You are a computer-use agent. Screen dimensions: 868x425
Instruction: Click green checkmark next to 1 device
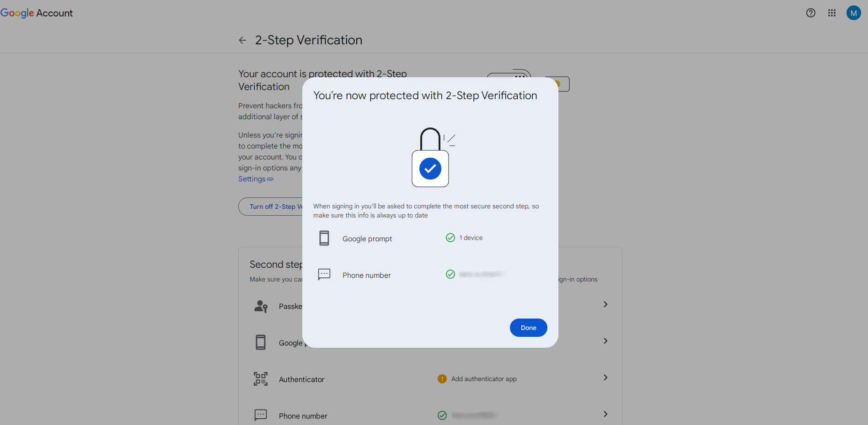(x=450, y=238)
